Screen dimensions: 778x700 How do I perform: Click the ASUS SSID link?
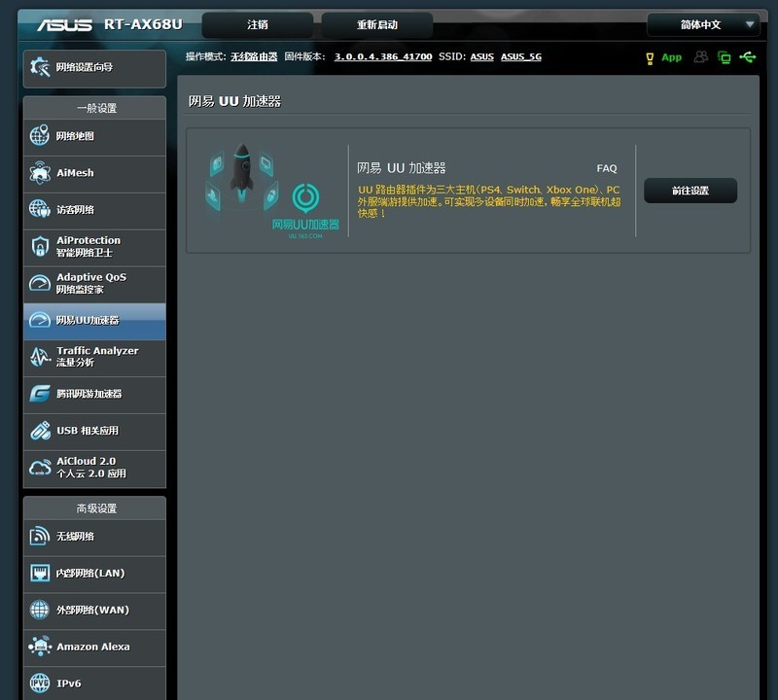pos(481,56)
